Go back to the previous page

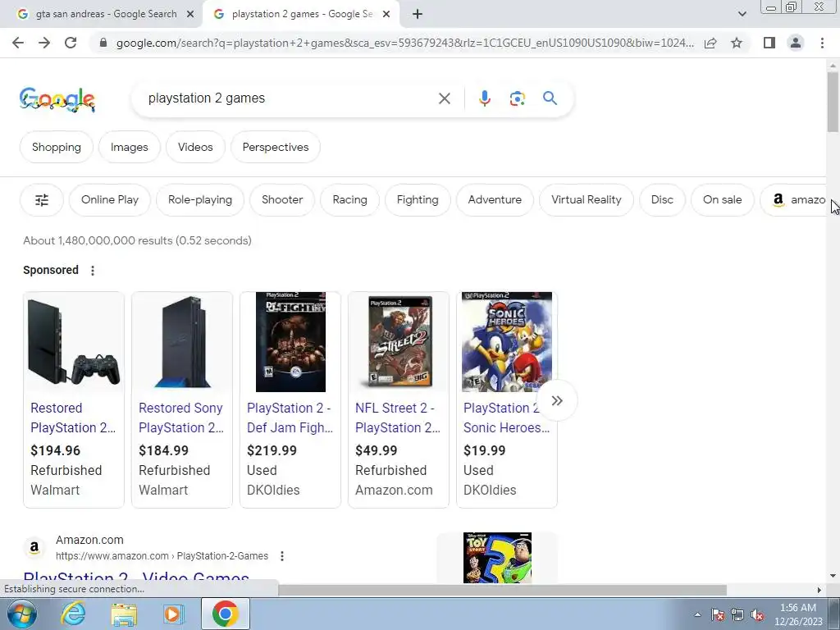coord(18,43)
